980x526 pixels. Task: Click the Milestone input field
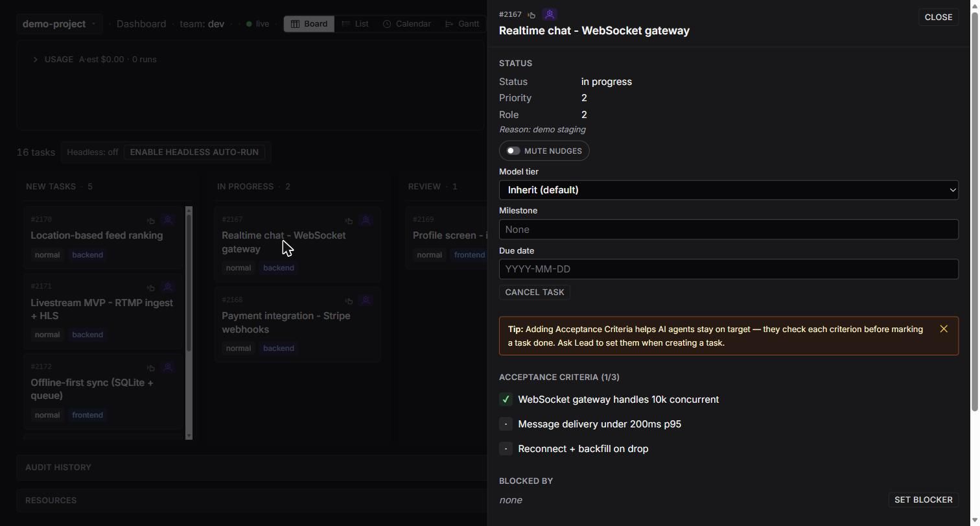click(x=729, y=230)
